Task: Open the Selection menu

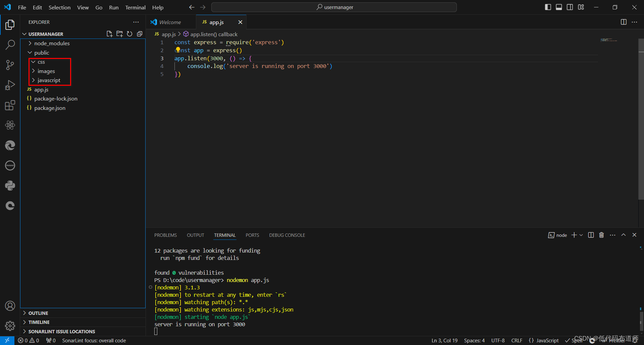Action: 59,7
